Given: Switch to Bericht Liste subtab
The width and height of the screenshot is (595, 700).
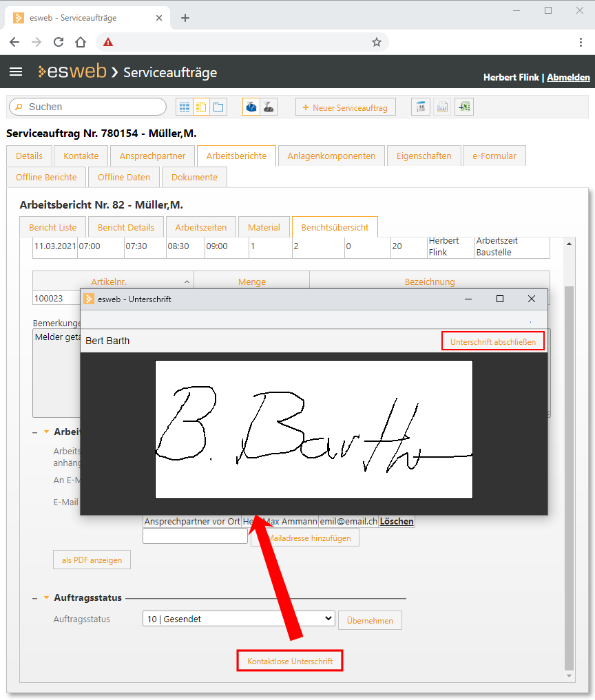Looking at the screenshot, I should 53,227.
